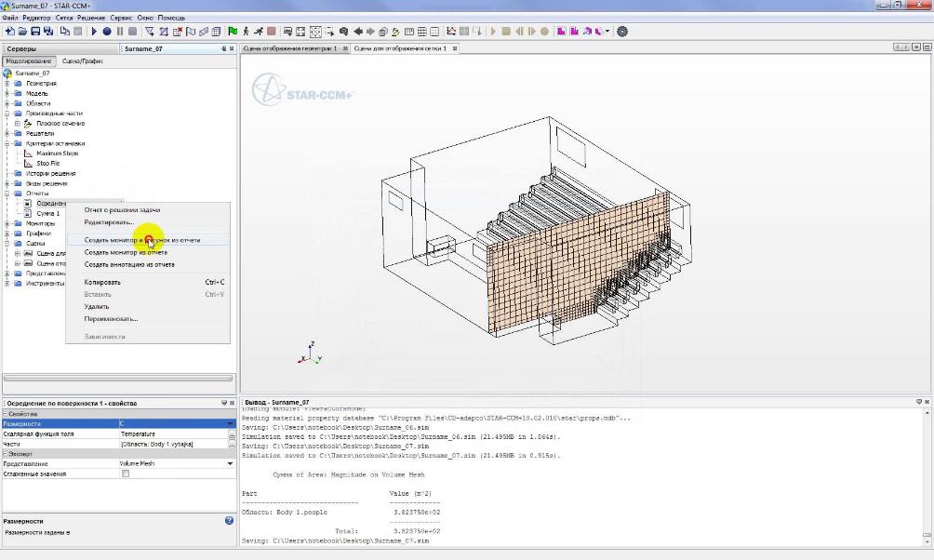The image size is (934, 560).
Task: Select Создать монитор из отчета menu entry
Action: (x=126, y=252)
